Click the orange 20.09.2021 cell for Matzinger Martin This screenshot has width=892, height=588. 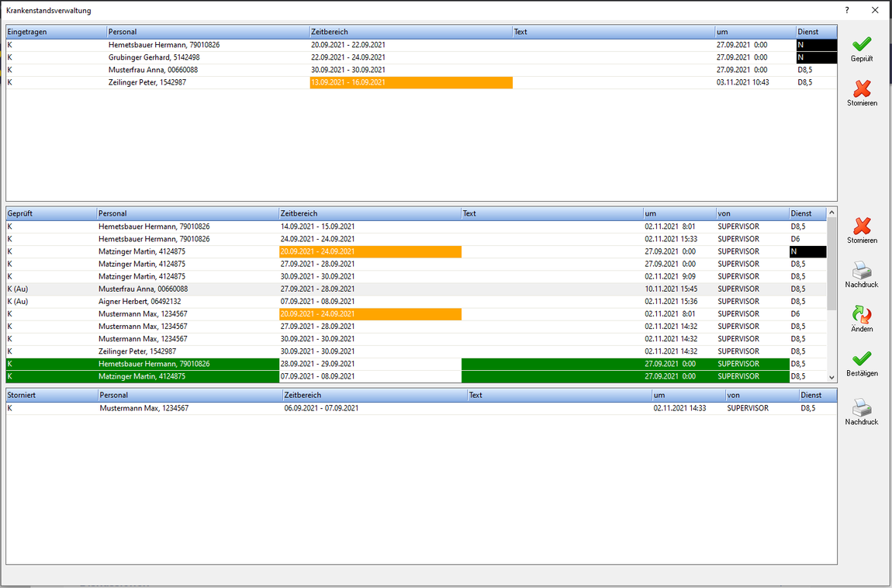369,251
